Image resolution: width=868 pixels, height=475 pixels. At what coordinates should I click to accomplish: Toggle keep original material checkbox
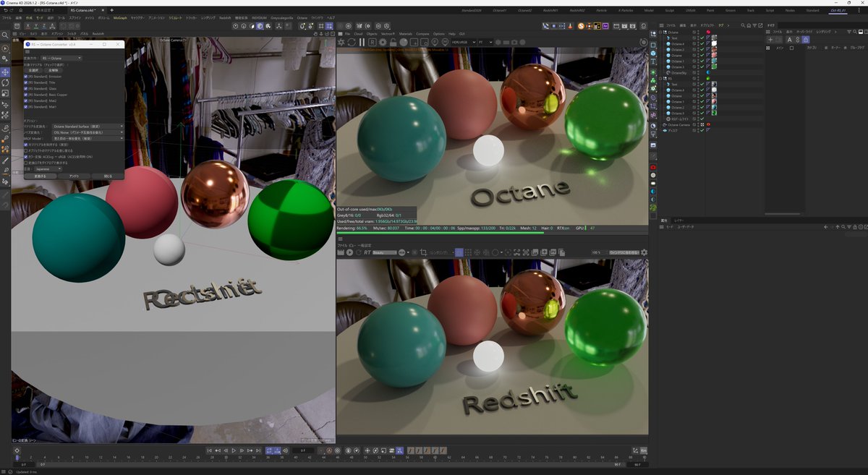[26, 145]
